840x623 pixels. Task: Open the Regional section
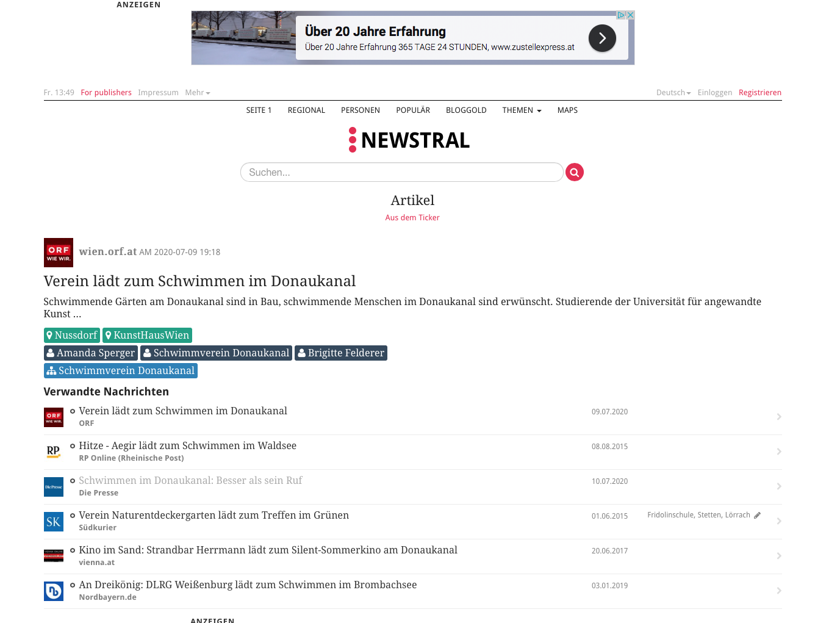(306, 110)
